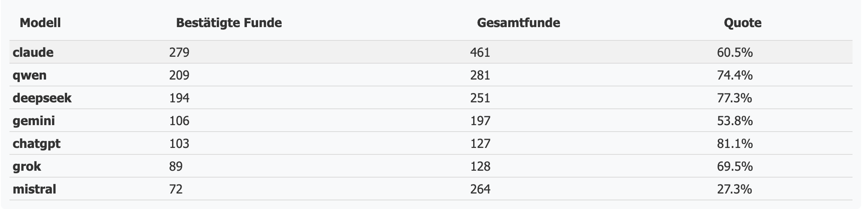Click chatgpt's quote value 81.1%

click(734, 144)
